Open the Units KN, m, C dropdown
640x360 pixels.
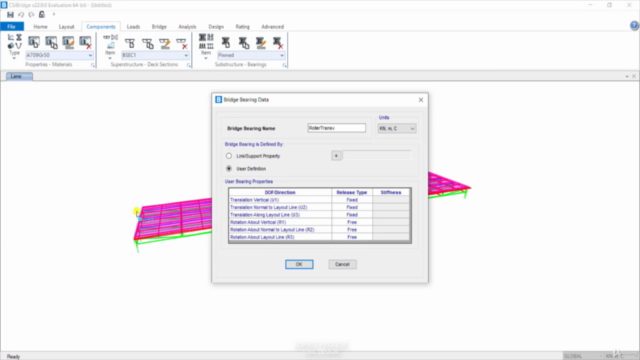397,129
